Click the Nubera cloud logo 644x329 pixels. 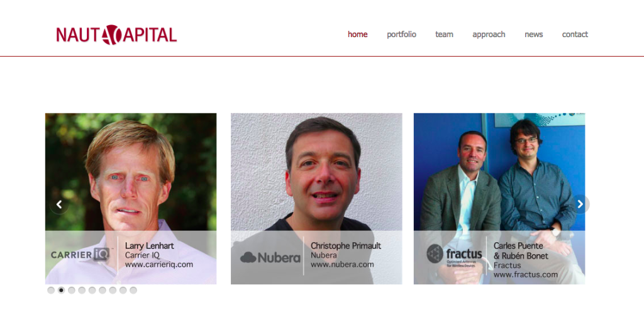[270, 257]
